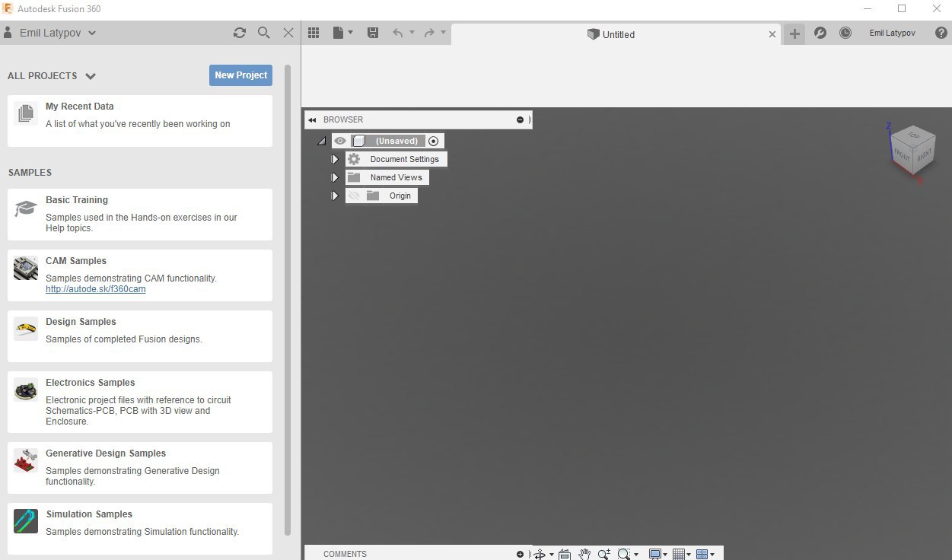The height and width of the screenshot is (560, 952).
Task: Refresh the data panel
Action: point(240,33)
